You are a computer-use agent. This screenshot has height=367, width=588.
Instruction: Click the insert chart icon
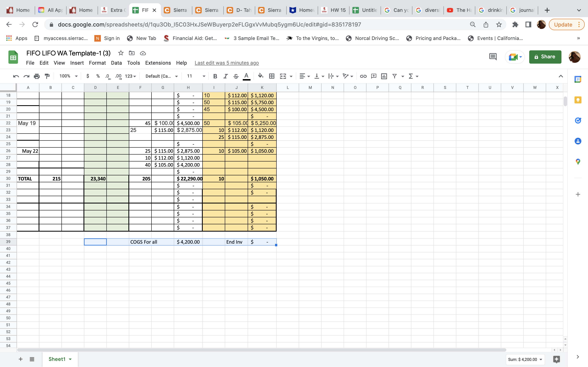[384, 76]
